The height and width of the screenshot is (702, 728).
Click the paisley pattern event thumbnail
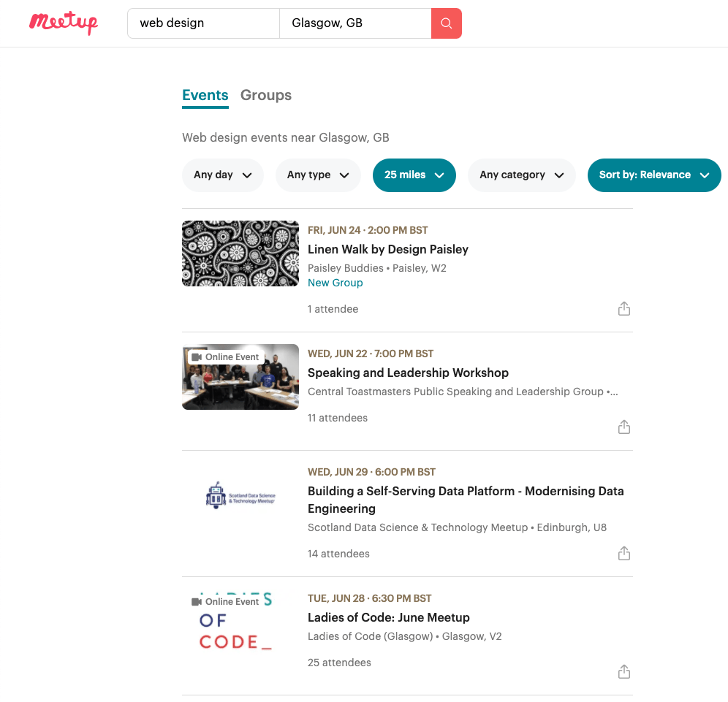[x=240, y=253]
